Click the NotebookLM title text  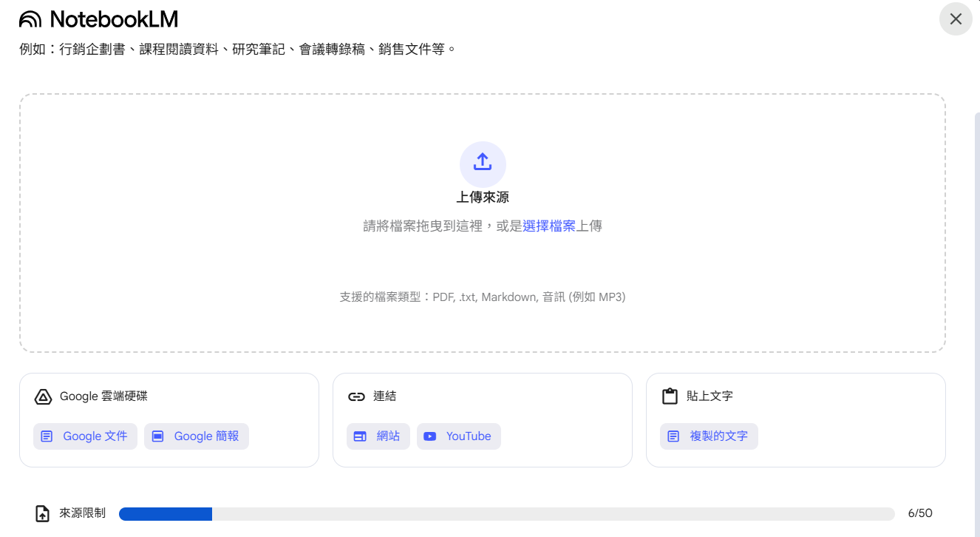point(114,19)
